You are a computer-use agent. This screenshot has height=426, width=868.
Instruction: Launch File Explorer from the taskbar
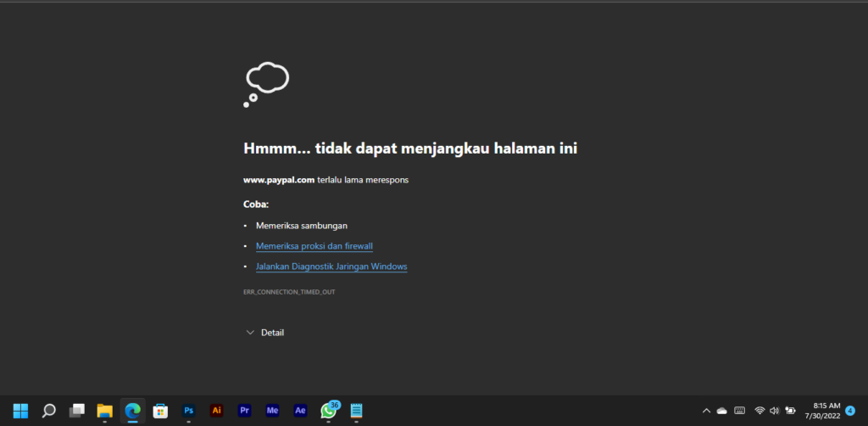[104, 411]
